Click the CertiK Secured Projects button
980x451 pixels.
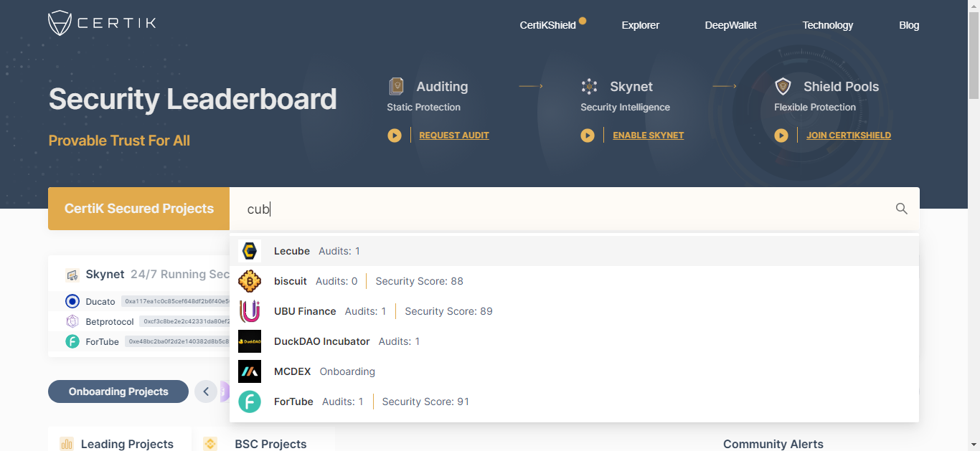[x=139, y=209]
